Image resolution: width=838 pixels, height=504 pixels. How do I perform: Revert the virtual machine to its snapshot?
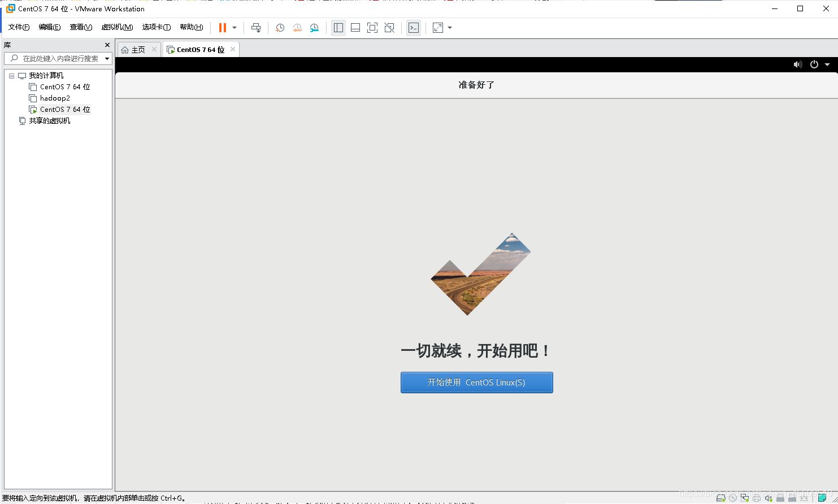(297, 28)
